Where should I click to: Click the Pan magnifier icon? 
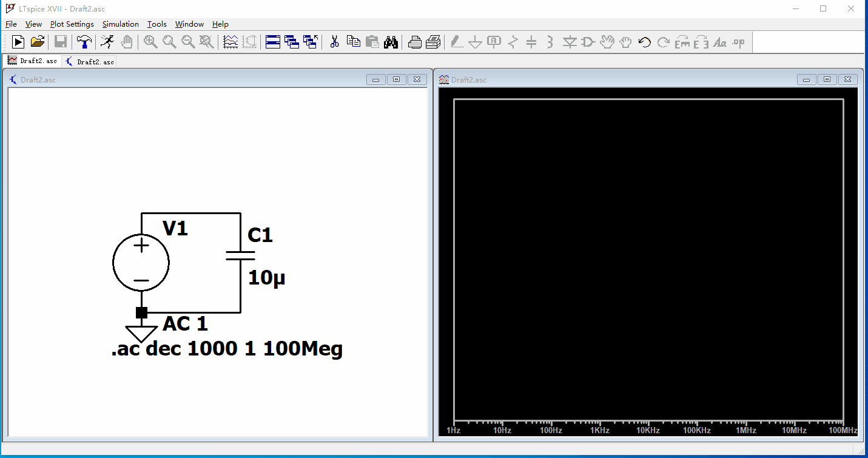169,42
